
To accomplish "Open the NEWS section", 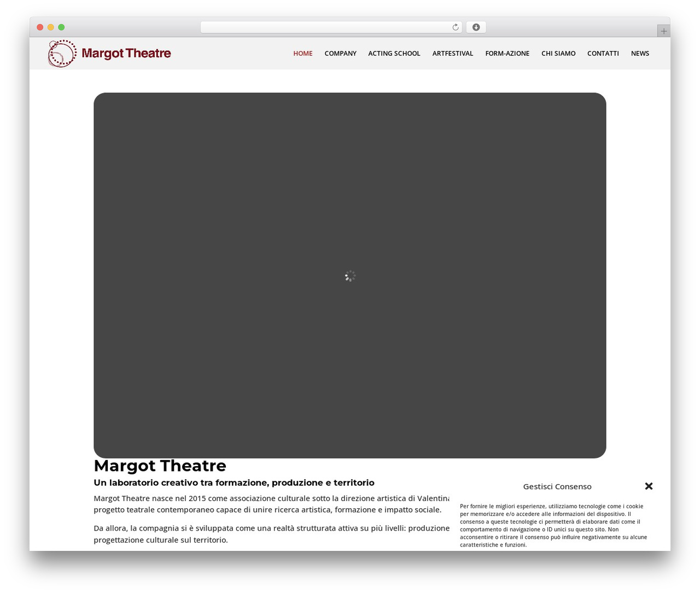I will tap(640, 54).
